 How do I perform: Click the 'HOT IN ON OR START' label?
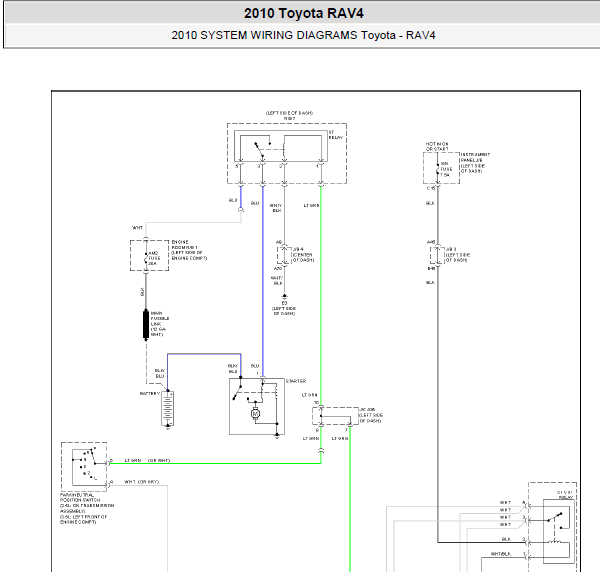tap(437, 146)
